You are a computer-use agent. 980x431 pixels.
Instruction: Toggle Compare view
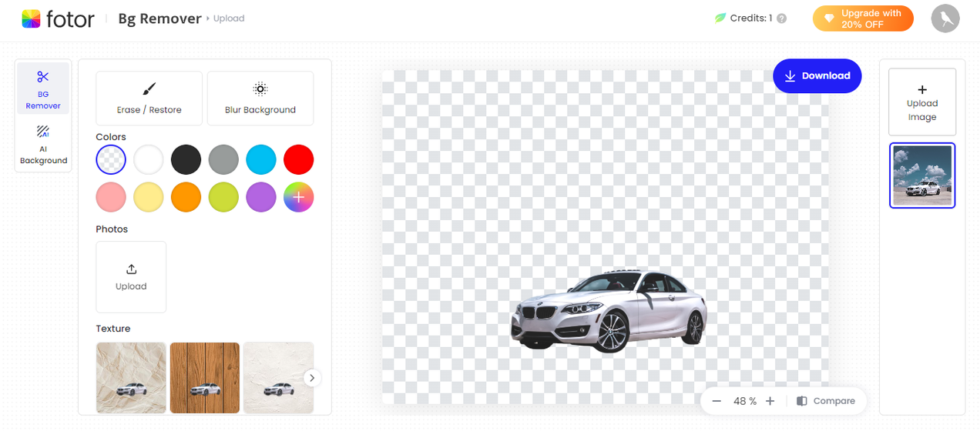click(x=826, y=401)
